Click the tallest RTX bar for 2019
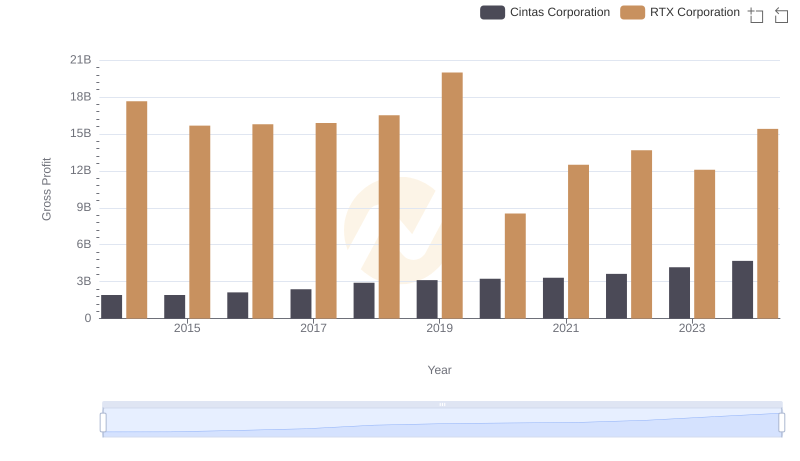 (452, 195)
